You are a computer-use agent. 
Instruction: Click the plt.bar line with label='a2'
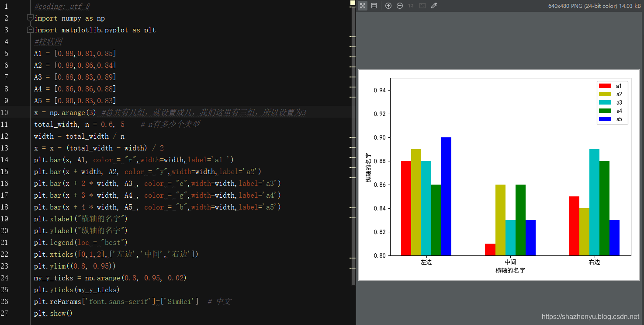click(148, 171)
